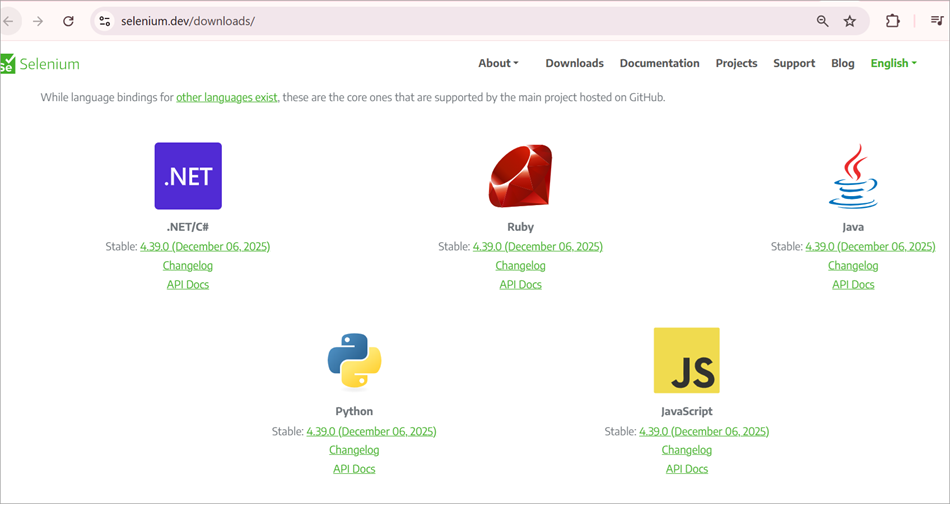Click the JavaScript JS logo
Image resolution: width=950 pixels, height=505 pixels.
686,360
